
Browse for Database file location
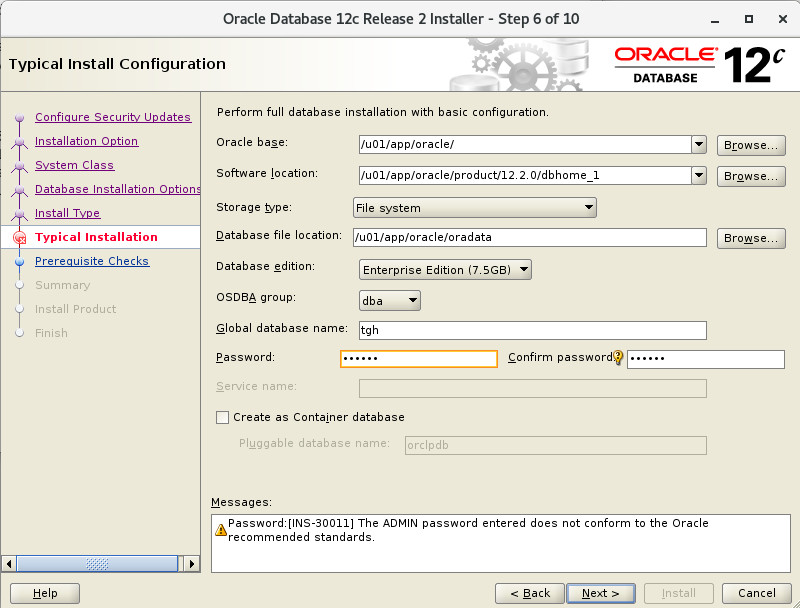[x=751, y=238]
